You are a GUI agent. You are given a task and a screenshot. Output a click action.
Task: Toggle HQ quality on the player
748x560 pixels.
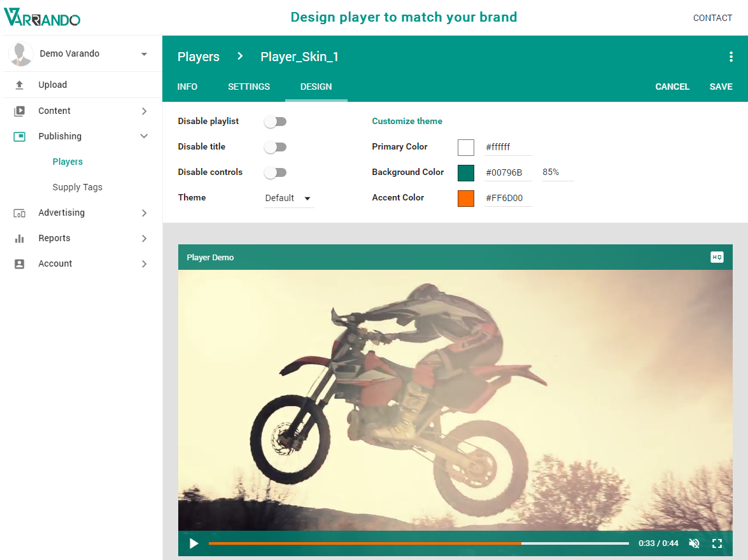coord(717,257)
